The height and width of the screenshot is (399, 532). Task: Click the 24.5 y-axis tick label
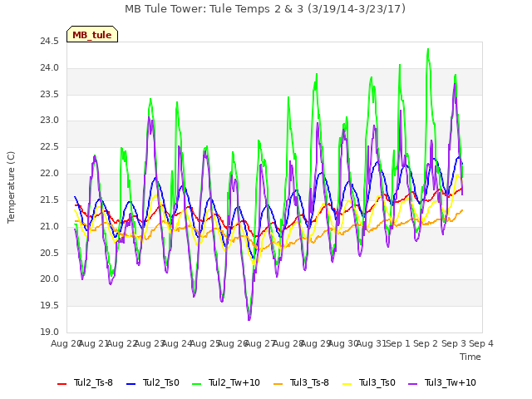[50, 42]
